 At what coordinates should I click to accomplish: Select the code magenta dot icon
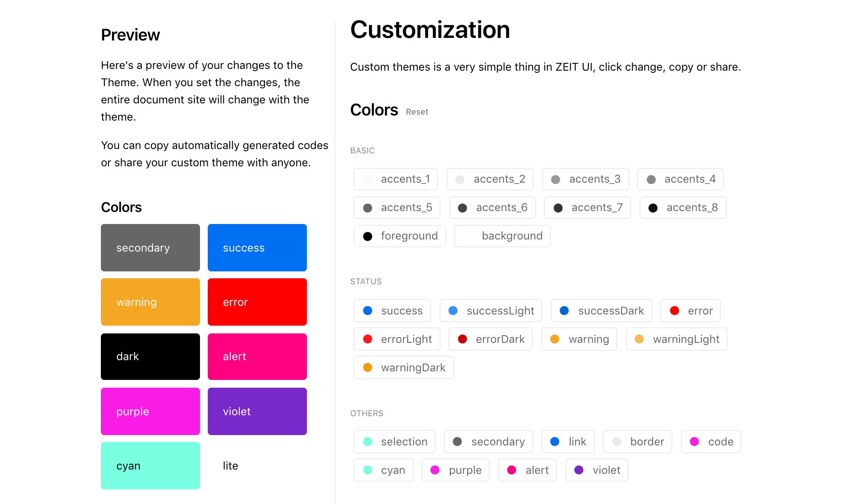(694, 442)
